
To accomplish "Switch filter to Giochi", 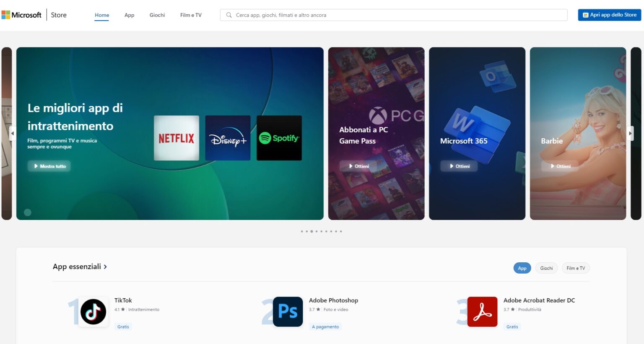I will click(x=546, y=268).
